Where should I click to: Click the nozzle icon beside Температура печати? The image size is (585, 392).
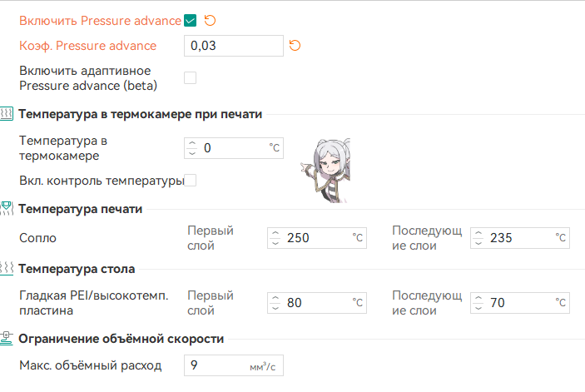click(x=7, y=209)
